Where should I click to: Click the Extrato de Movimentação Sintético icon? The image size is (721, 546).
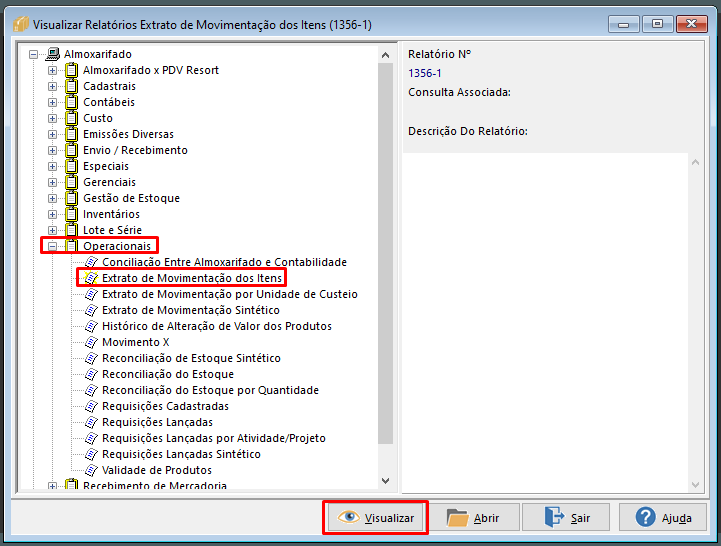pos(92,310)
